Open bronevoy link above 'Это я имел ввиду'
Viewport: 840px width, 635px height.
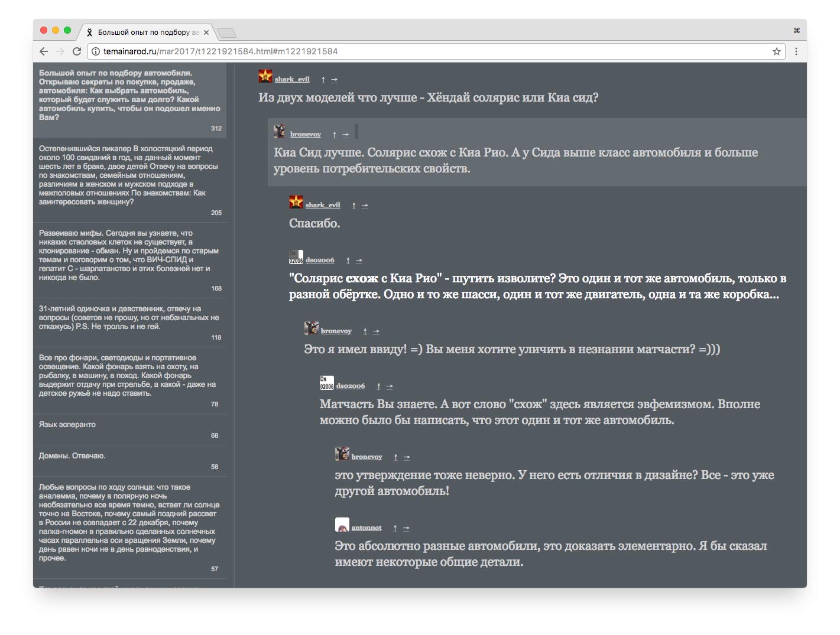coord(336,331)
